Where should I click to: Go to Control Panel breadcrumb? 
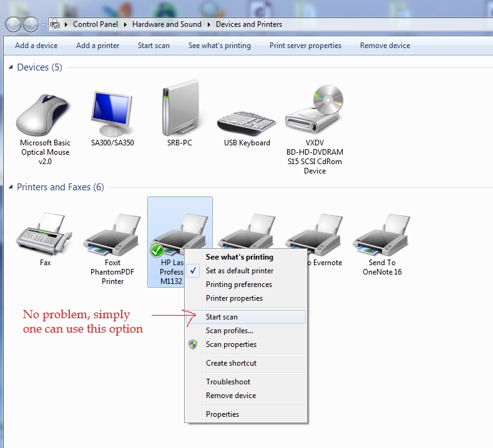(x=95, y=24)
